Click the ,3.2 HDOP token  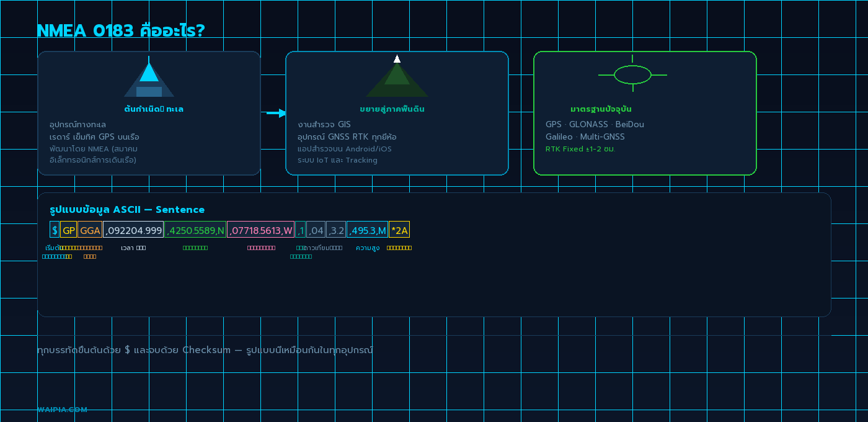pyautogui.click(x=336, y=230)
